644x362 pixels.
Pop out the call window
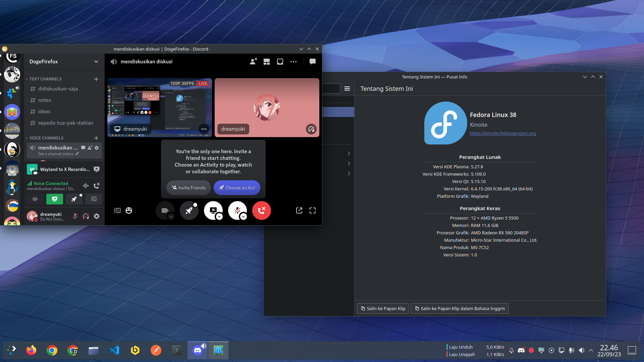coord(299,210)
